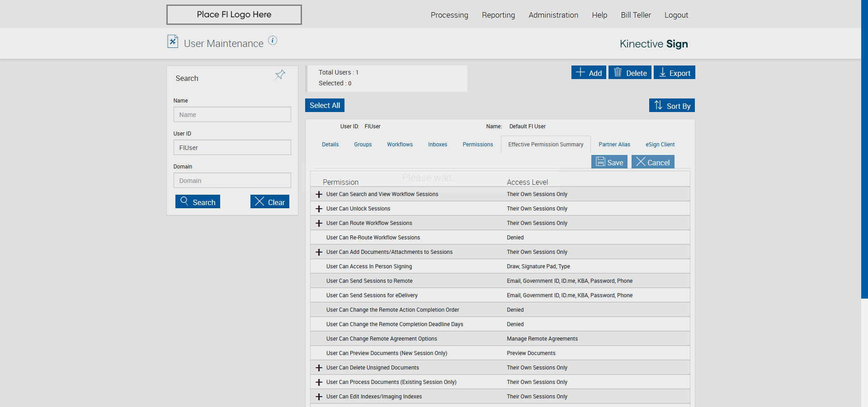Open the Partner Alias tab
Image resolution: width=868 pixels, height=407 pixels.
point(614,145)
